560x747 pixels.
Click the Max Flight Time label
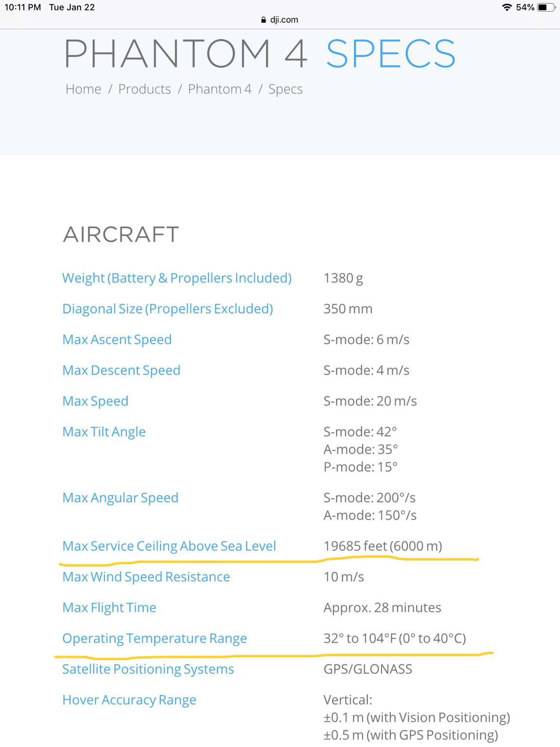tap(109, 608)
